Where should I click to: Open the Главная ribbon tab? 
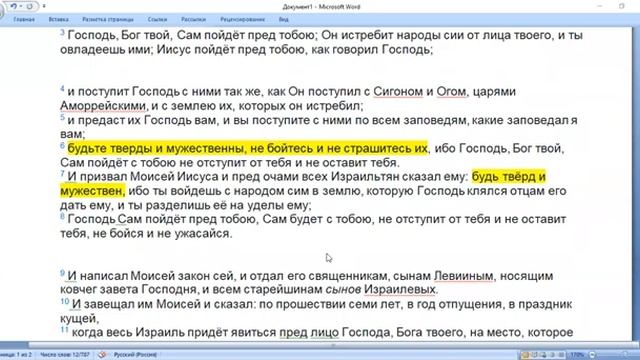(24, 19)
